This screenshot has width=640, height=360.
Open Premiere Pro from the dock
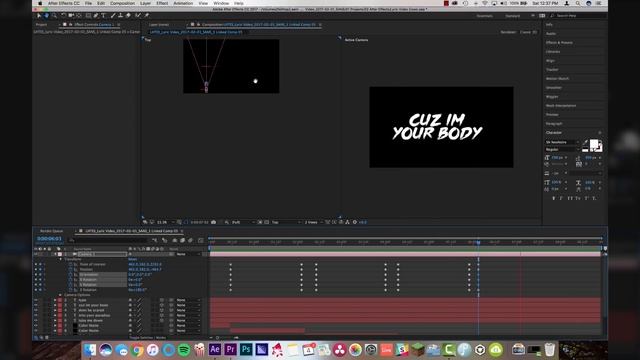[230, 349]
